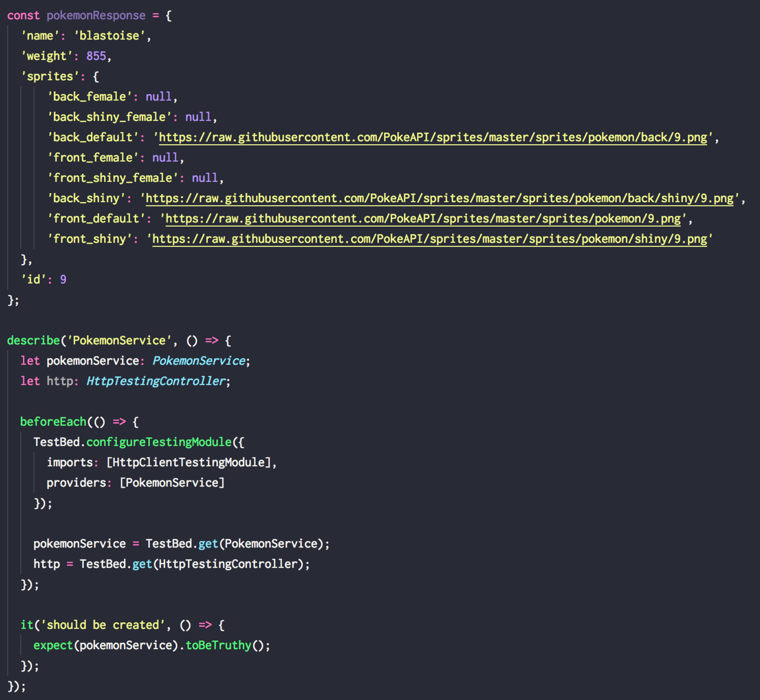
Task: Open the front_default sprite URL link
Action: pyautogui.click(x=423, y=218)
